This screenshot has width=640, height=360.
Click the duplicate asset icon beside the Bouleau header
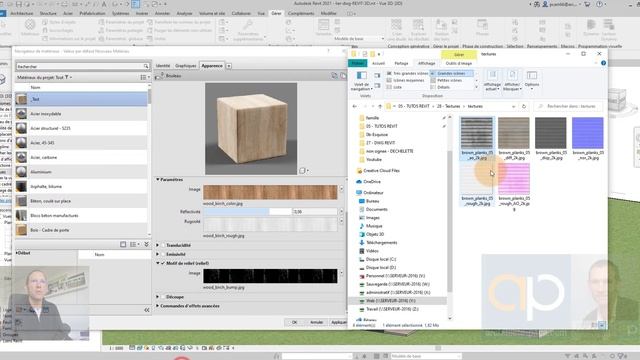click(343, 76)
